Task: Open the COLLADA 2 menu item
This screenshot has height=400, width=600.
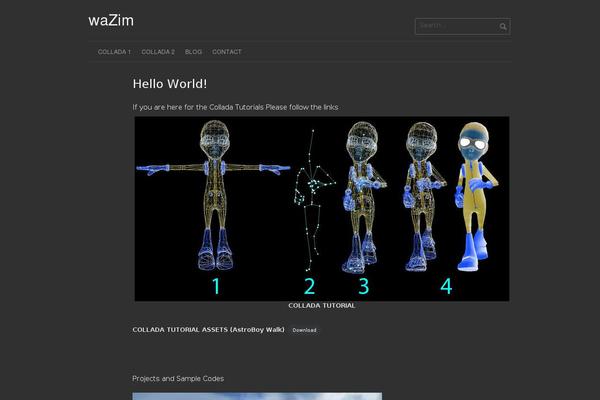Action: pos(158,52)
